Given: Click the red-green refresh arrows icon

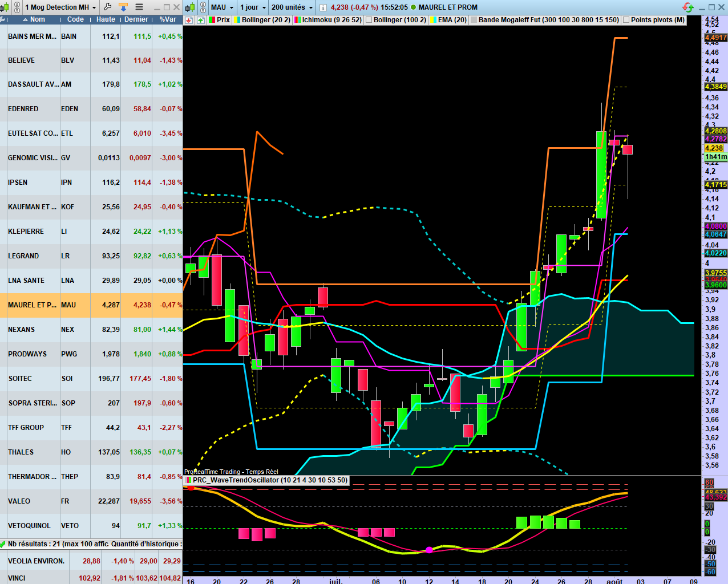Looking at the screenshot, I should (688, 7).
